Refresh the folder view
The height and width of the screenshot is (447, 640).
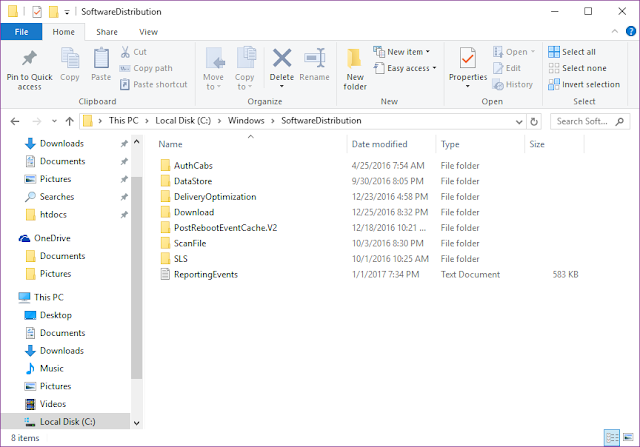(533, 122)
